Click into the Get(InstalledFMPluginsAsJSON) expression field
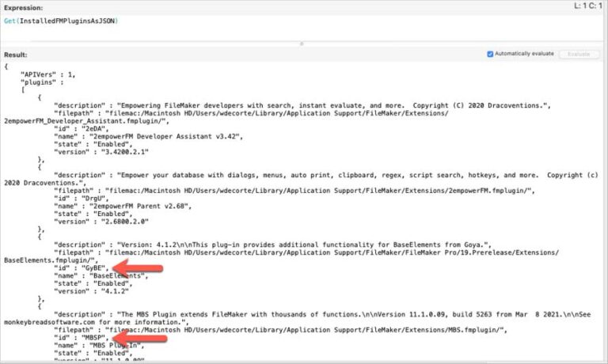This screenshot has height=364, width=608. click(x=302, y=27)
